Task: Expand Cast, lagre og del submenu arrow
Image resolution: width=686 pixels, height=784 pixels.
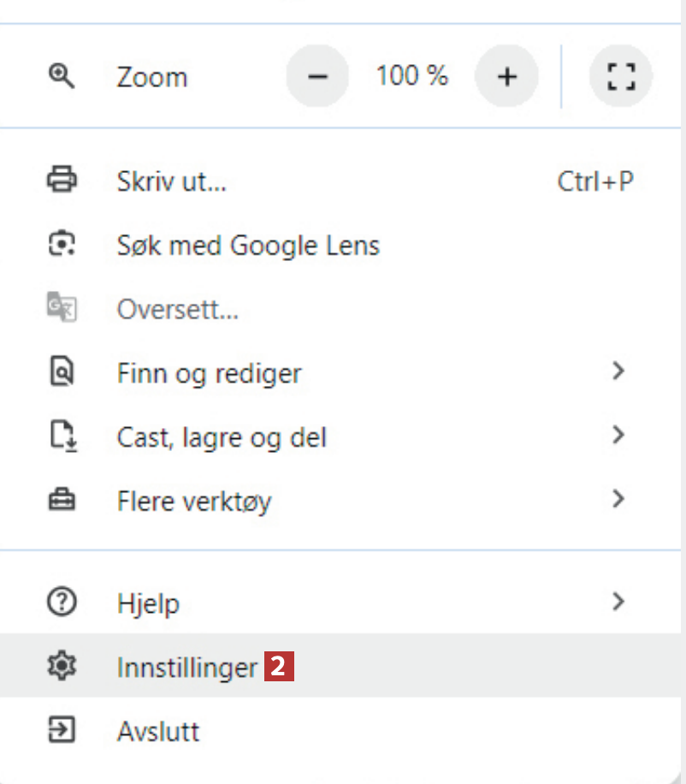Action: (x=619, y=436)
